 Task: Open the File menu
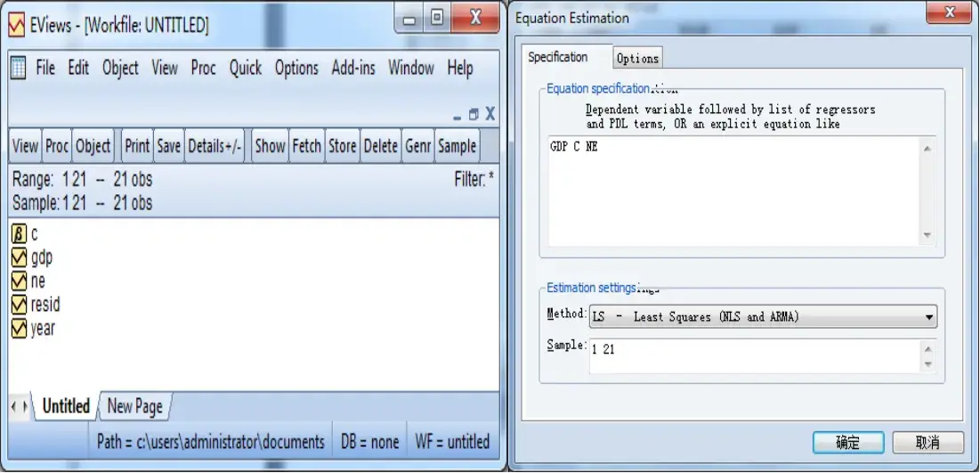click(45, 68)
